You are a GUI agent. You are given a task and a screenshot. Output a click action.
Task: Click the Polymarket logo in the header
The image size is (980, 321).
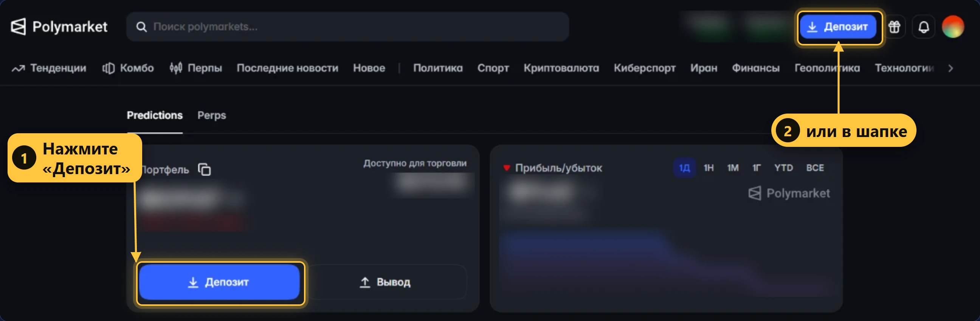point(59,26)
